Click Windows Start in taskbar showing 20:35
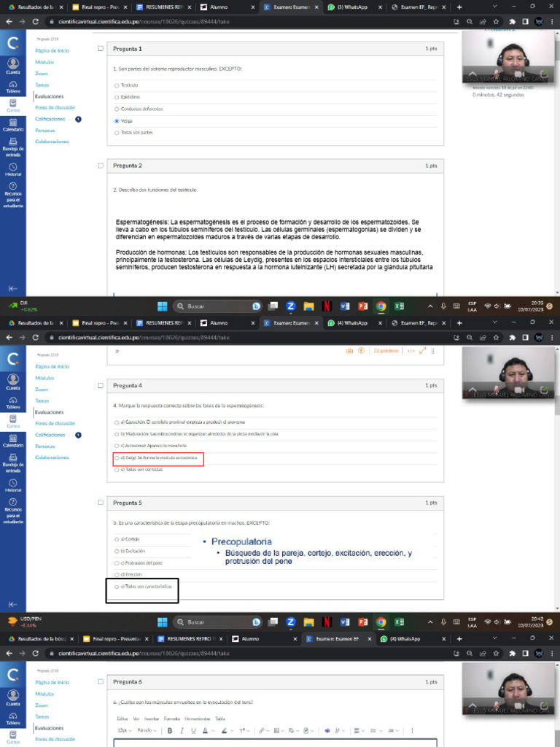 tap(163, 306)
